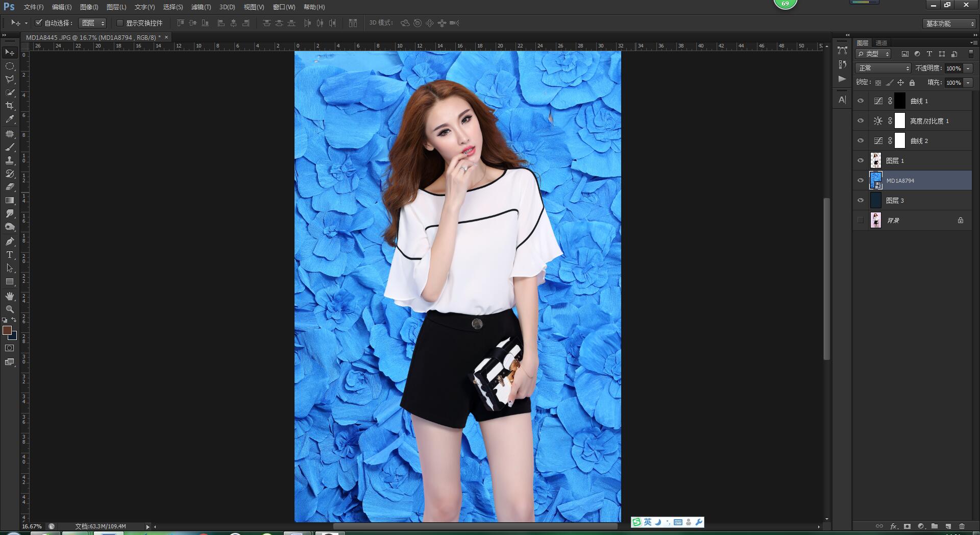Open the 滤镜(T) menu
This screenshot has height=535, width=980.
(201, 7)
